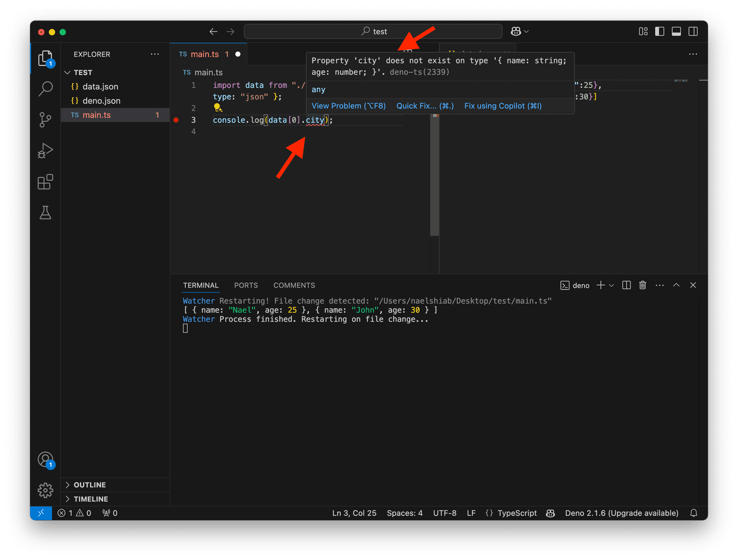Screen dimensions: 738x560
Task: Open the Extensions view
Action: click(45, 182)
